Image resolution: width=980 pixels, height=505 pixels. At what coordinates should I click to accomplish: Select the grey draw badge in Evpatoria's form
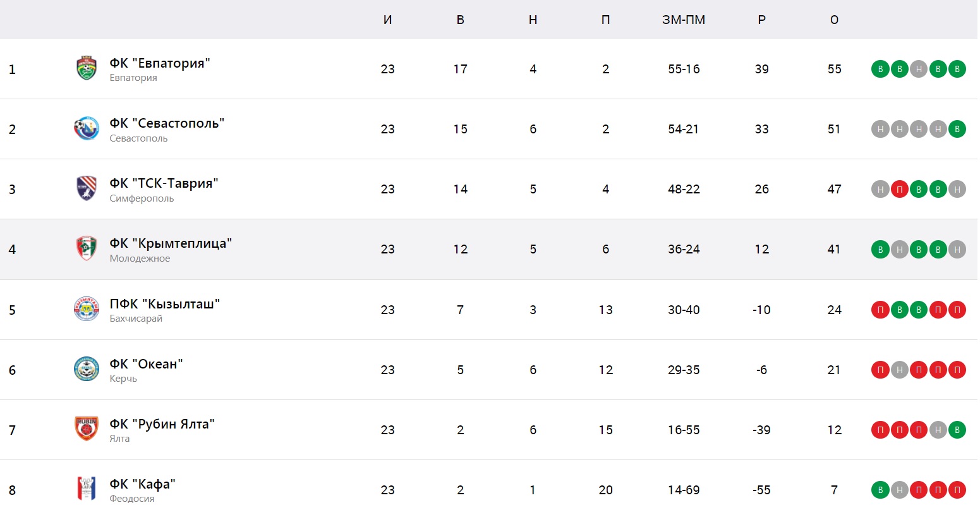coord(919,69)
